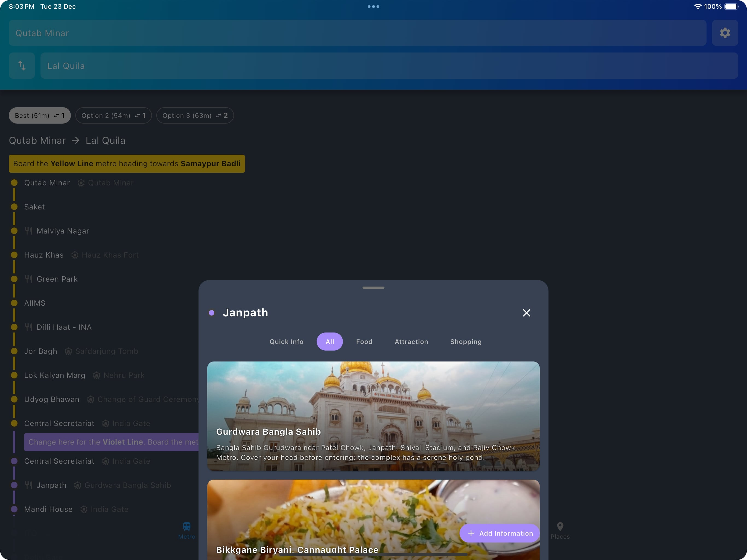Screen dimensions: 747x560
Task: Tap attraction icon in Mandi House row
Action: click(x=84, y=509)
